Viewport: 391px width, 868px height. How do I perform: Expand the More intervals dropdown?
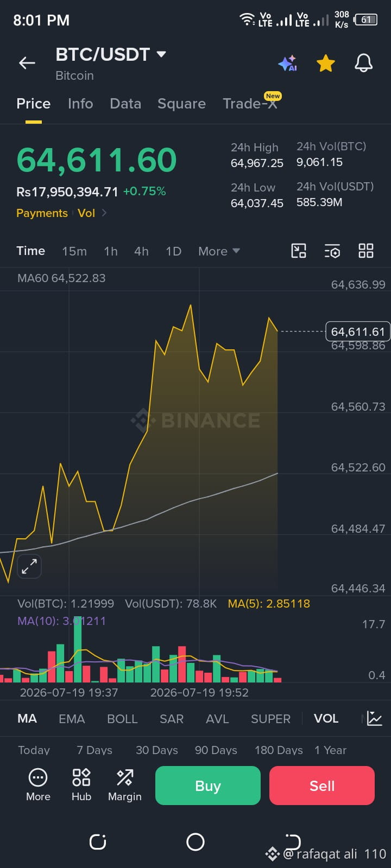(x=219, y=251)
